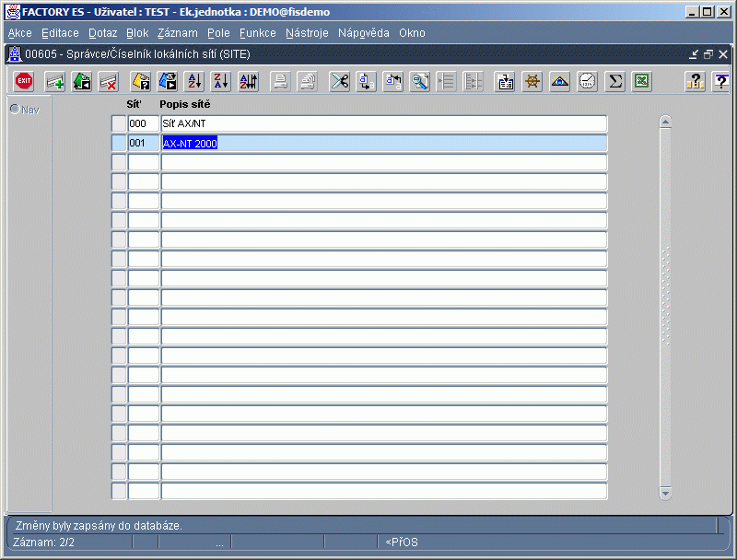The image size is (737, 560).
Task: Click the red EXIT stop-sign icon
Action: (x=24, y=81)
